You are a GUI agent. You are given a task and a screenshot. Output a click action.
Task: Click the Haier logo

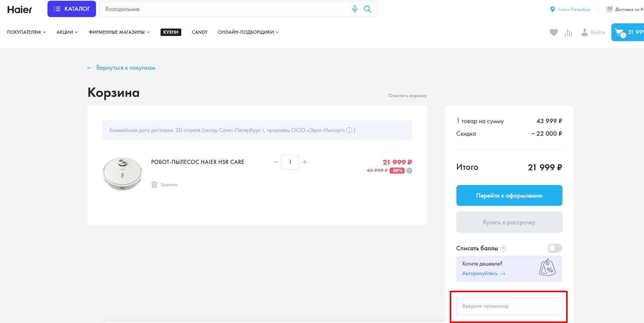coord(20,9)
